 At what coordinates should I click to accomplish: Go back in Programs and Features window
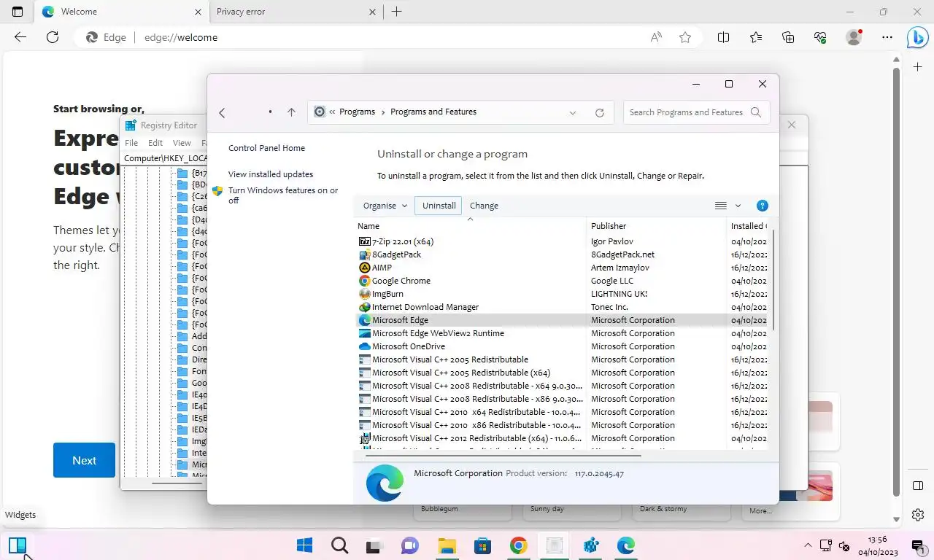tap(223, 112)
